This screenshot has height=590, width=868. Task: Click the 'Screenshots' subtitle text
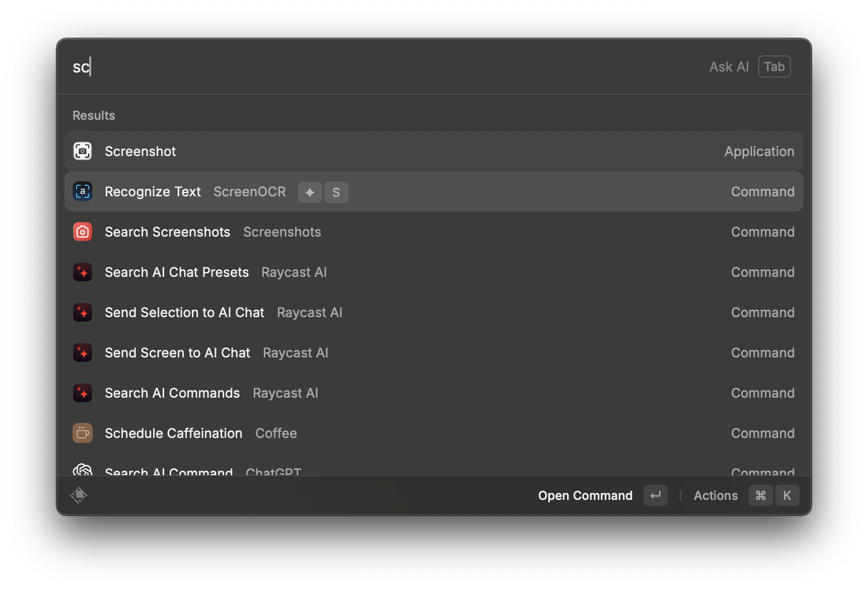282,232
